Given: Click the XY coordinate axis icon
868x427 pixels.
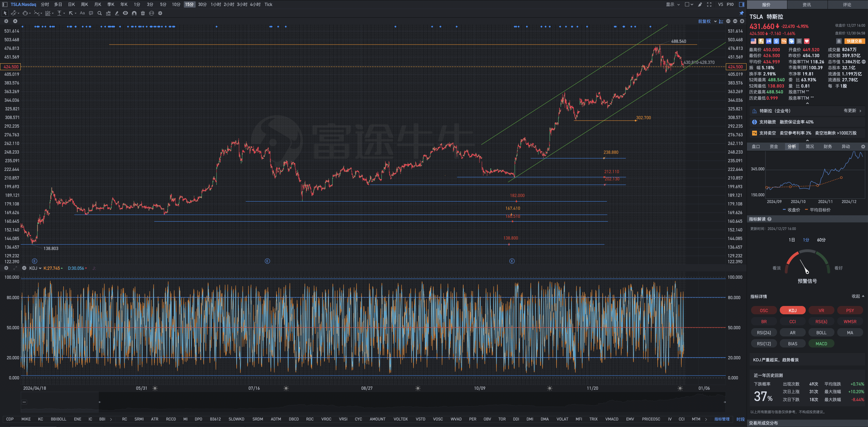Looking at the screenshot, I should (721, 21).
